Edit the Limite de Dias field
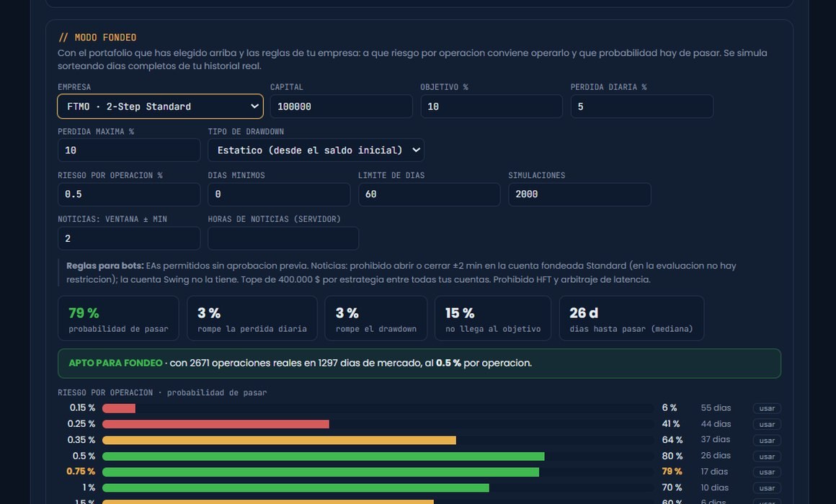This screenshot has height=504, width=836. (430, 194)
